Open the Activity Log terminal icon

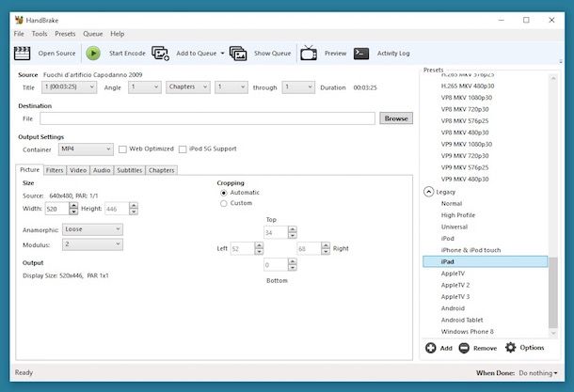pyautogui.click(x=360, y=54)
